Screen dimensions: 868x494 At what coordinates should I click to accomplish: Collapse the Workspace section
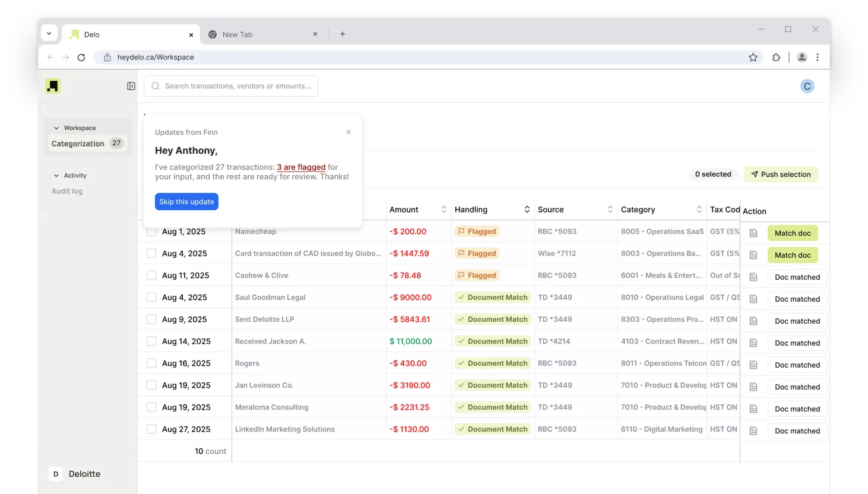click(x=56, y=128)
